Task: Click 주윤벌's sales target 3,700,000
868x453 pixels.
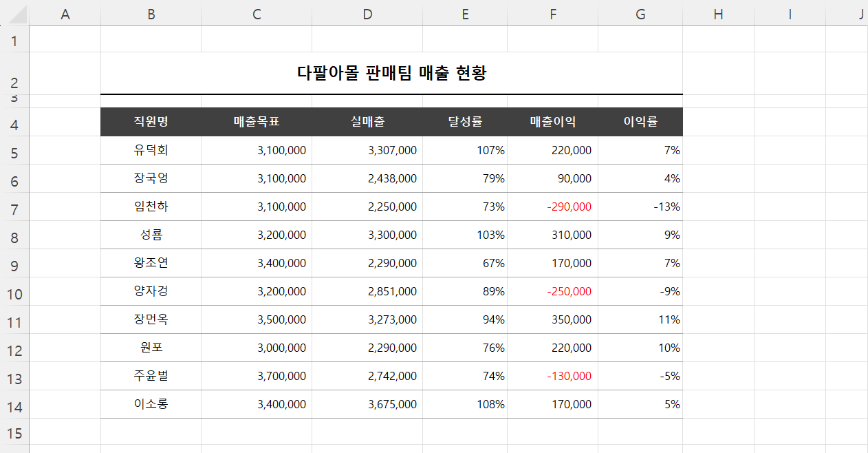Action: [x=282, y=376]
